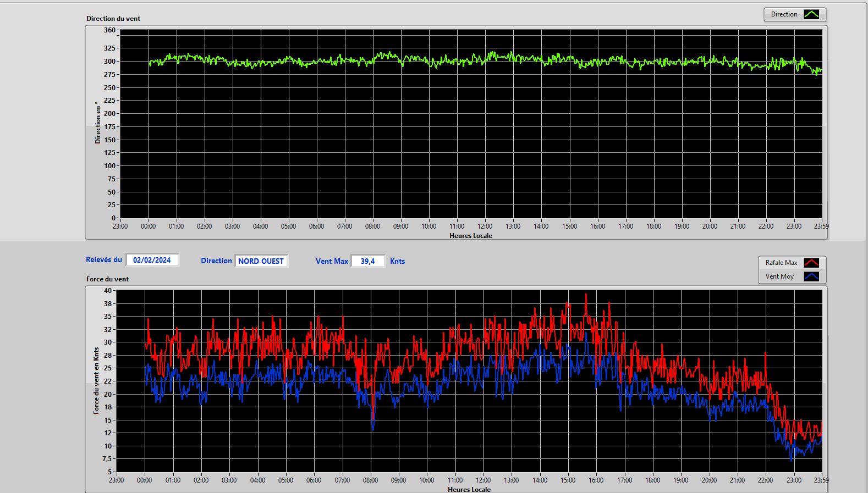The width and height of the screenshot is (868, 493).
Task: Click 23:59 on the direction chart time axis
Action: 821,226
